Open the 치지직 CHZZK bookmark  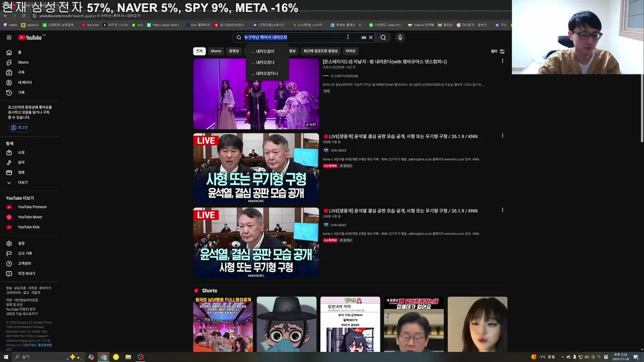point(115,25)
